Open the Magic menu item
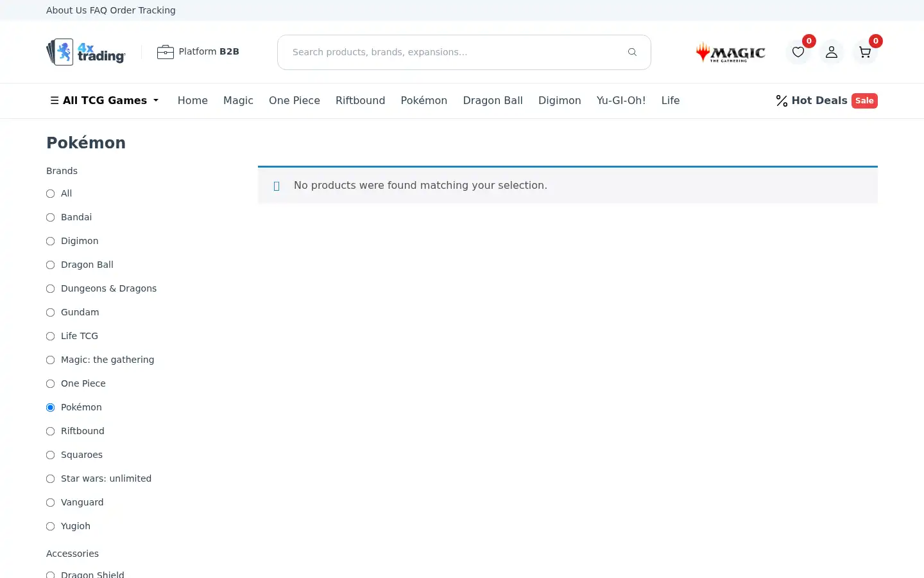 point(238,101)
